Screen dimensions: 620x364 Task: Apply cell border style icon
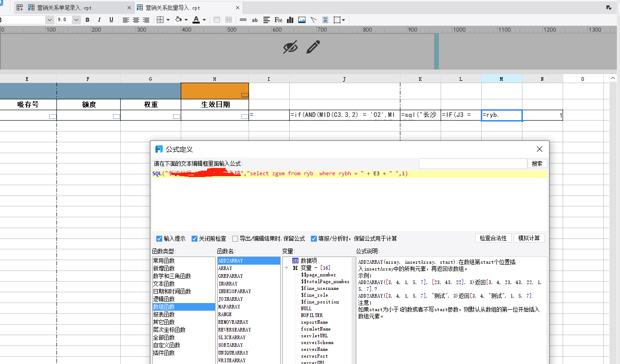(160, 20)
